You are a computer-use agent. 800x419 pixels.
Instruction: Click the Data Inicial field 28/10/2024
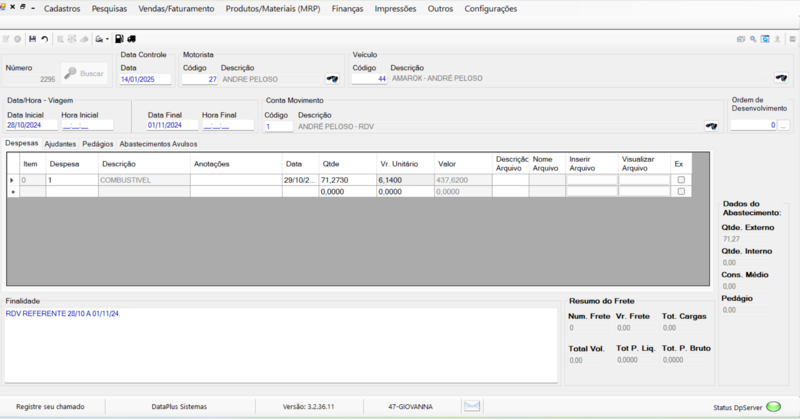click(x=32, y=125)
